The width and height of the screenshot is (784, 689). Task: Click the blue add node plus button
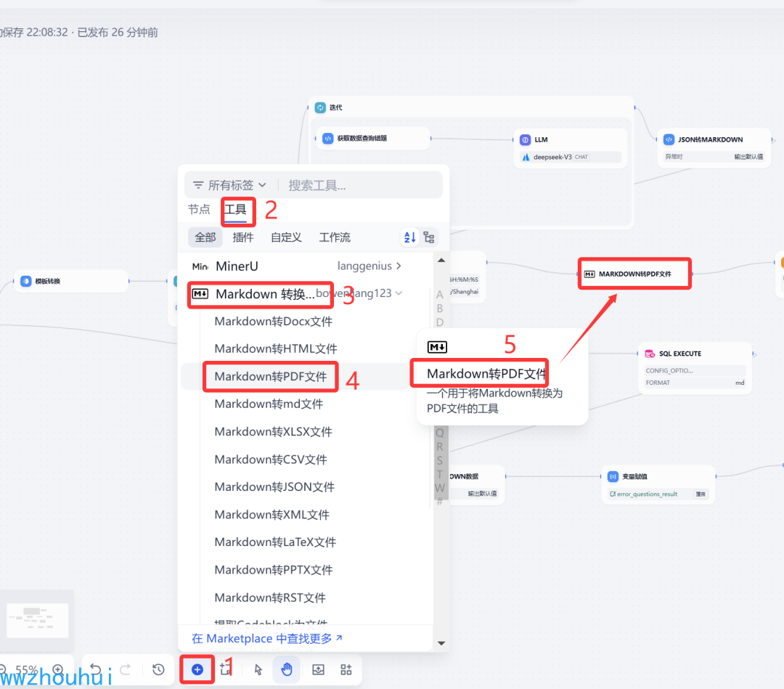pos(197,669)
